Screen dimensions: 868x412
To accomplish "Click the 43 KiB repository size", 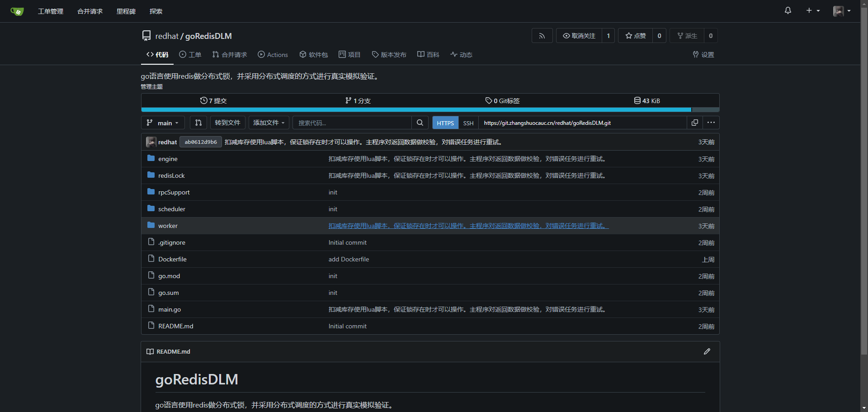I will tap(647, 100).
